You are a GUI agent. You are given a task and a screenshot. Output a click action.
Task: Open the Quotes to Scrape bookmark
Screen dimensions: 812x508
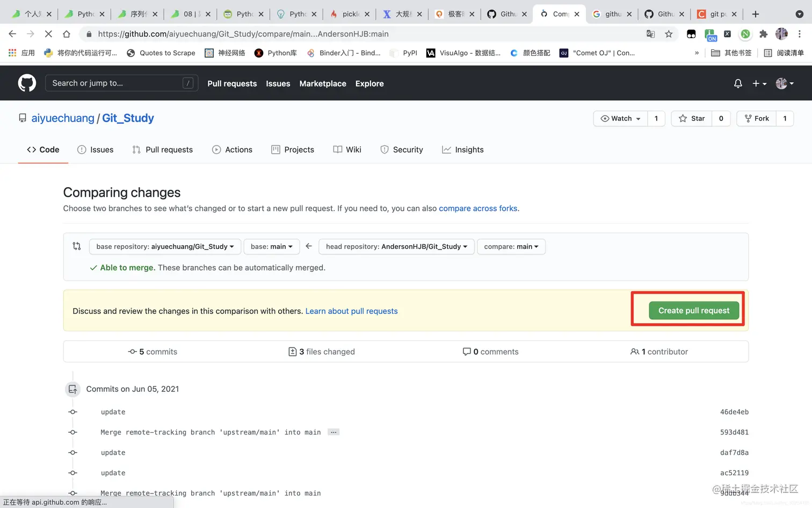point(161,53)
